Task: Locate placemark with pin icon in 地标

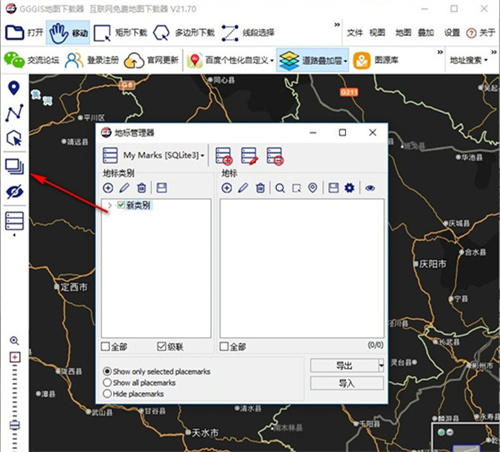Action: 312,188
